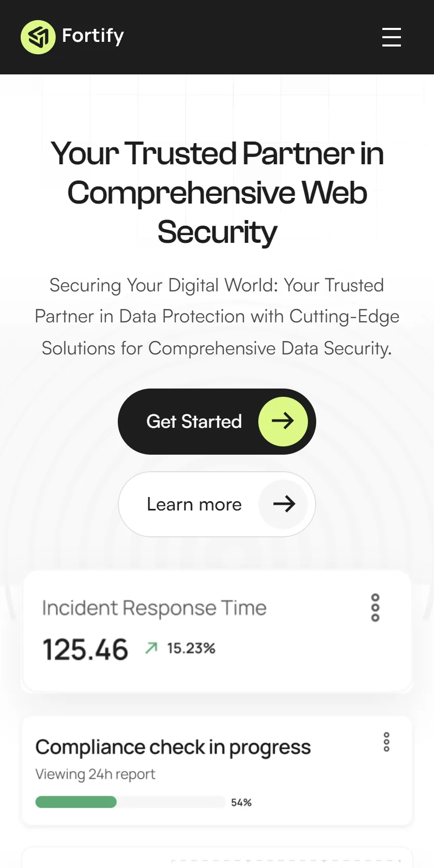Click the Fortify logo icon
The image size is (434, 868).
[38, 37]
